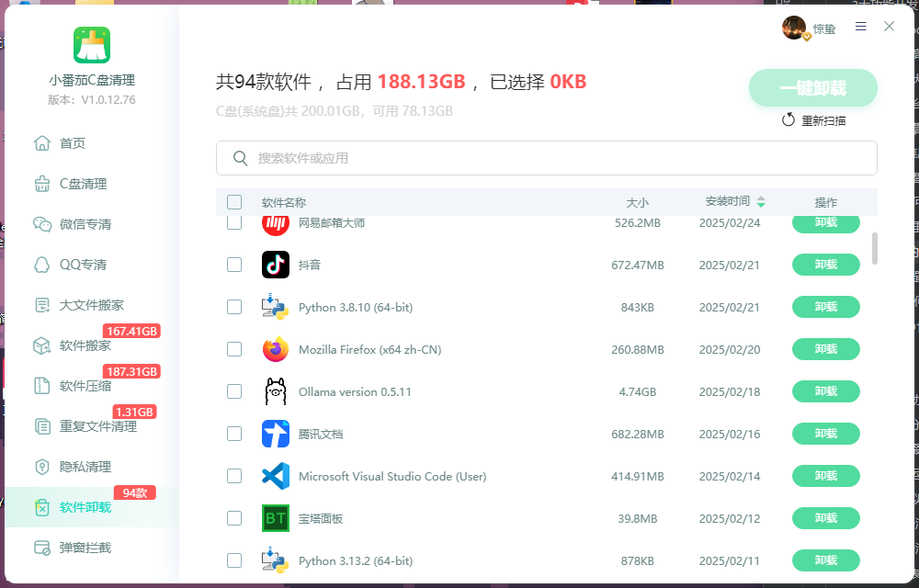Screen dimensions: 919x588
Task: Open 大文件搬家 in the sidebar
Action: [78, 304]
